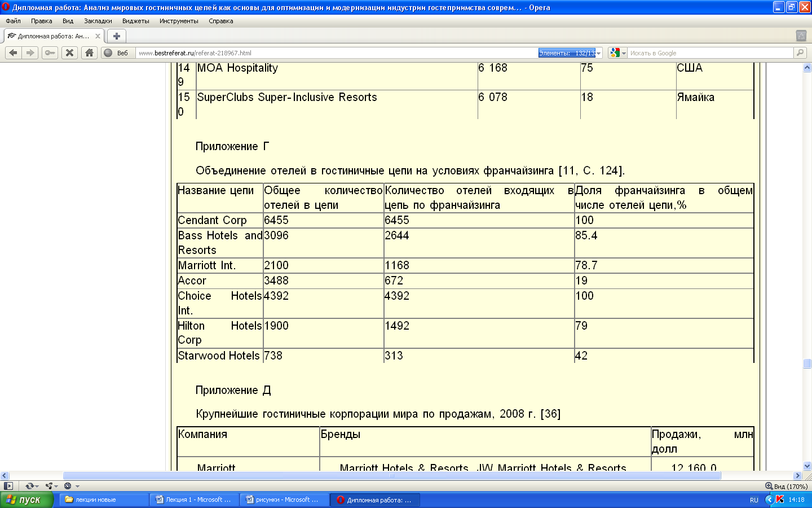
Task: Click the Starwood Hotels table cell
Action: pos(220,356)
